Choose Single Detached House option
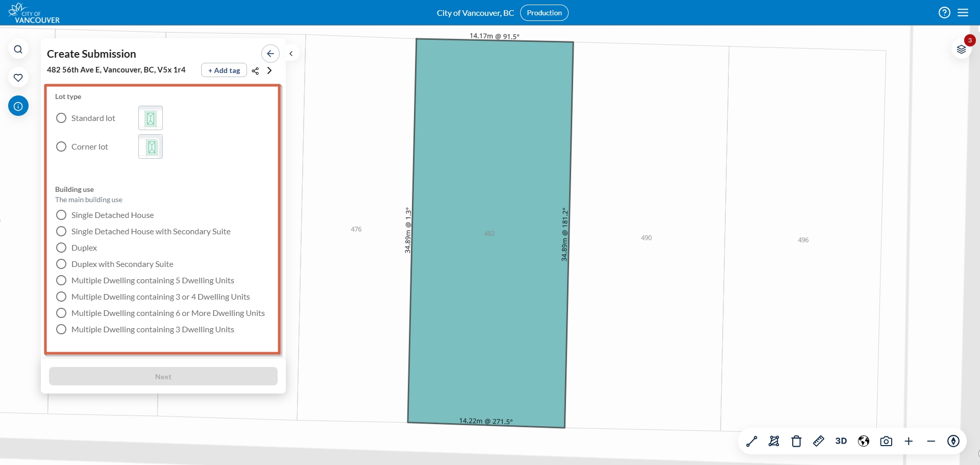Viewport: 980px width, 465px height. pyautogui.click(x=61, y=215)
